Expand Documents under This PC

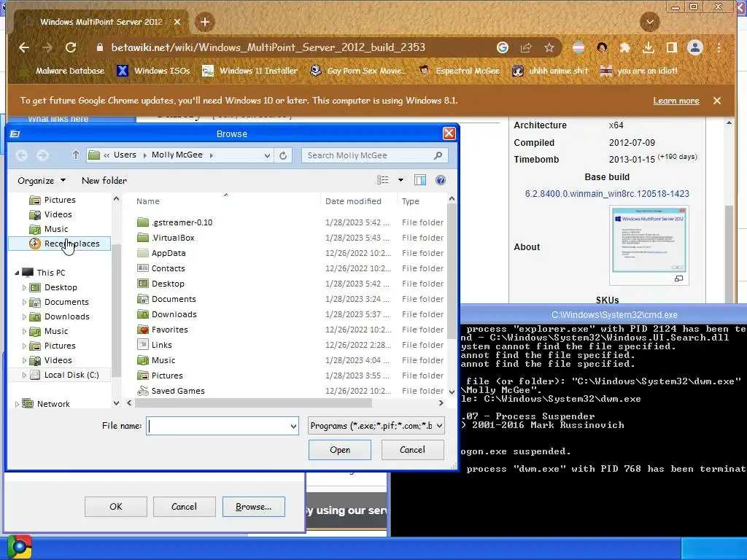24,302
